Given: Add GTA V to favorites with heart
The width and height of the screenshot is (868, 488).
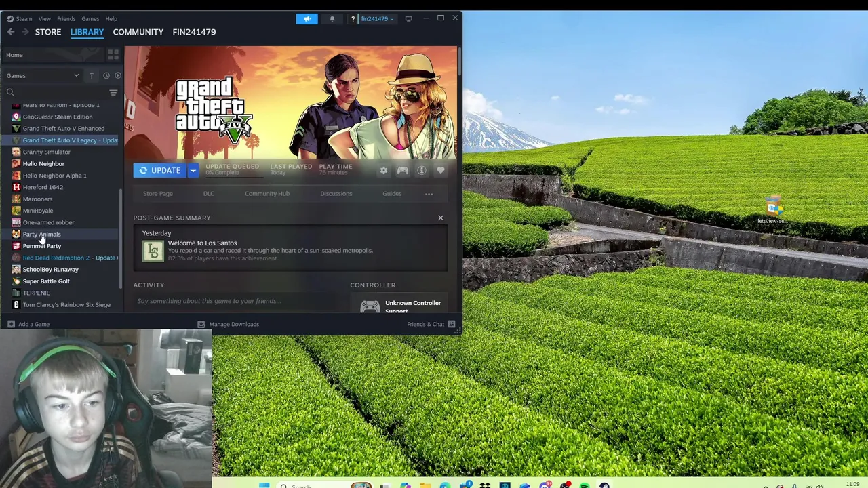Looking at the screenshot, I should click(441, 171).
